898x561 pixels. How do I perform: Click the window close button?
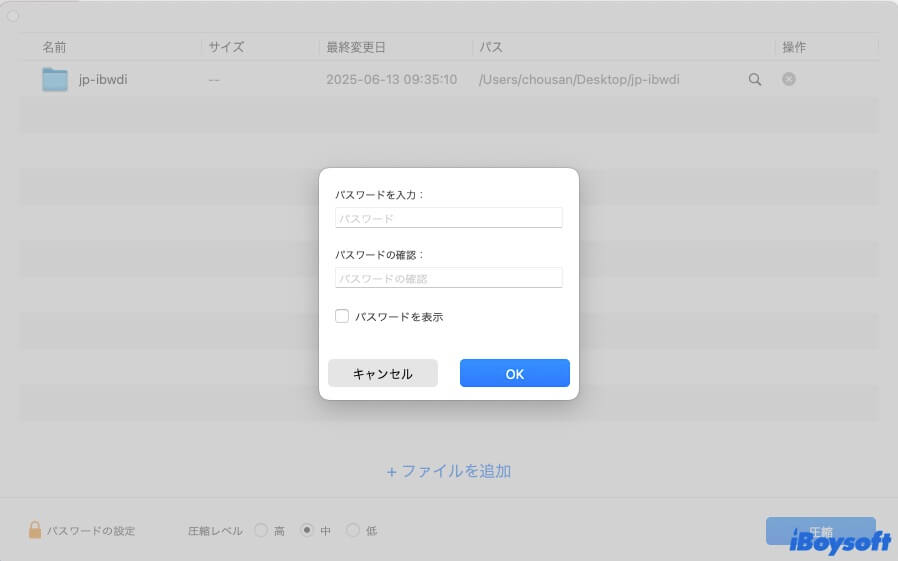coord(13,17)
